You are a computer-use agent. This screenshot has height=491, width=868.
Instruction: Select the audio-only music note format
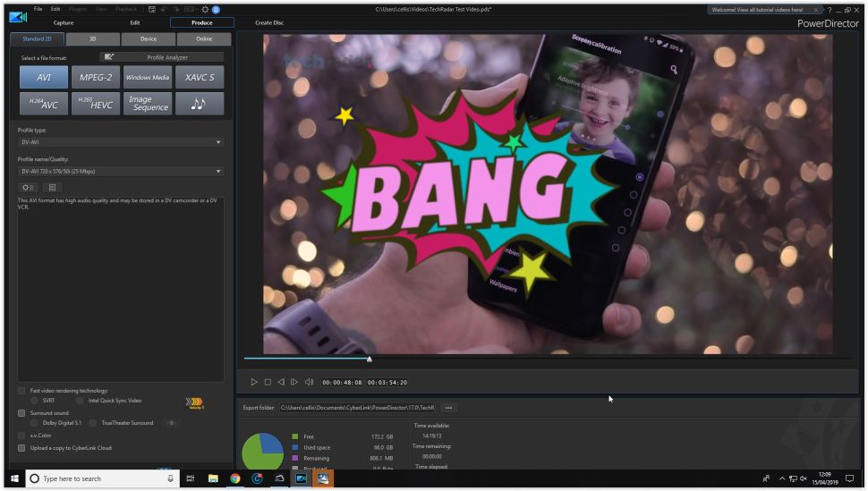coord(199,104)
